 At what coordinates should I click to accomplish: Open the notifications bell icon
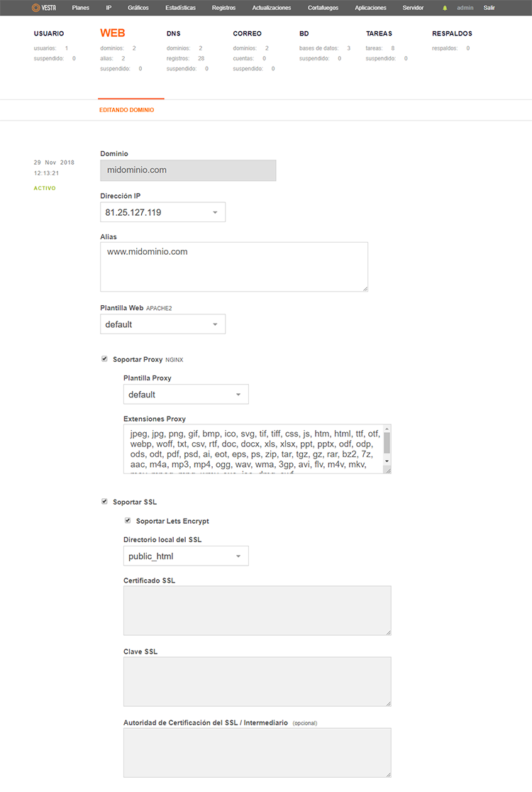pos(445,8)
